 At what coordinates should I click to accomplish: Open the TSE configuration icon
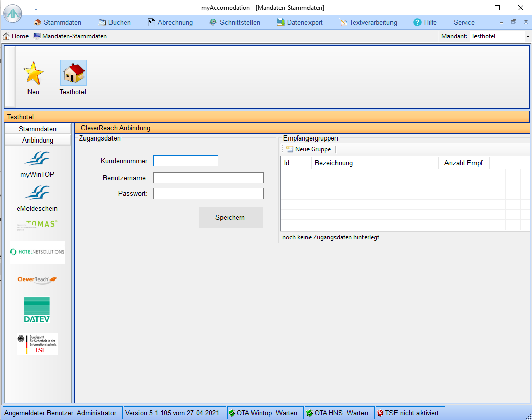tap(37, 344)
